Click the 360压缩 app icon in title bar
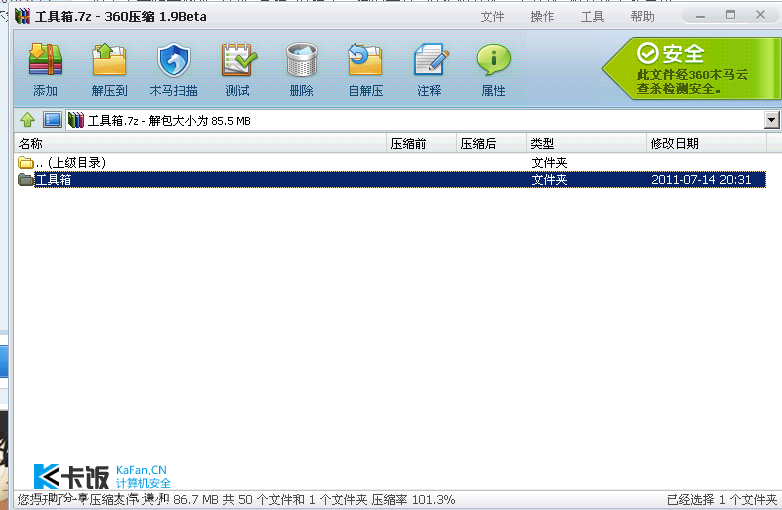This screenshot has width=782, height=510. click(x=22, y=16)
